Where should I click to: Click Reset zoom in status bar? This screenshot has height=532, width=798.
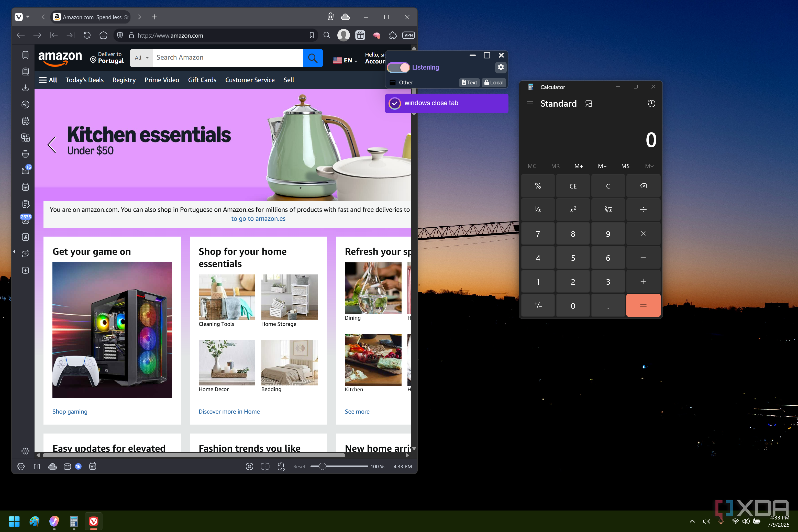[x=299, y=467]
